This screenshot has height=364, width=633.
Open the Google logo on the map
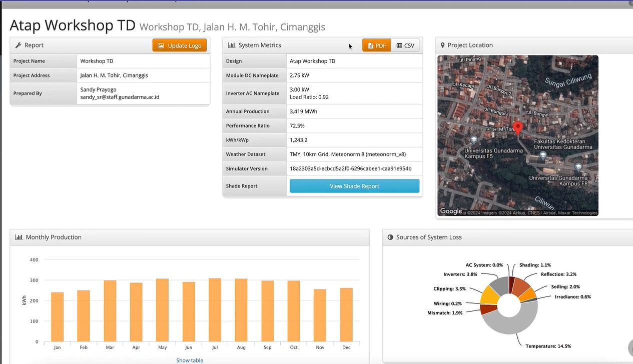(451, 211)
